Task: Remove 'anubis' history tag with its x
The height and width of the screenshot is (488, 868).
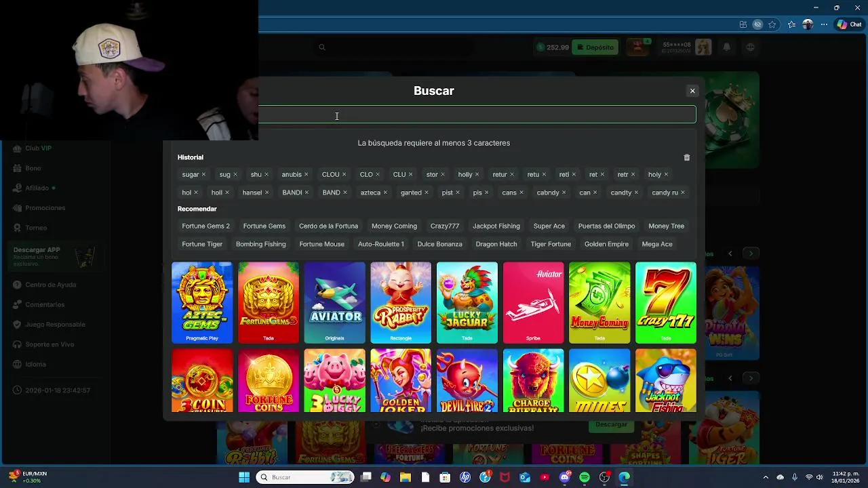Action: click(306, 175)
